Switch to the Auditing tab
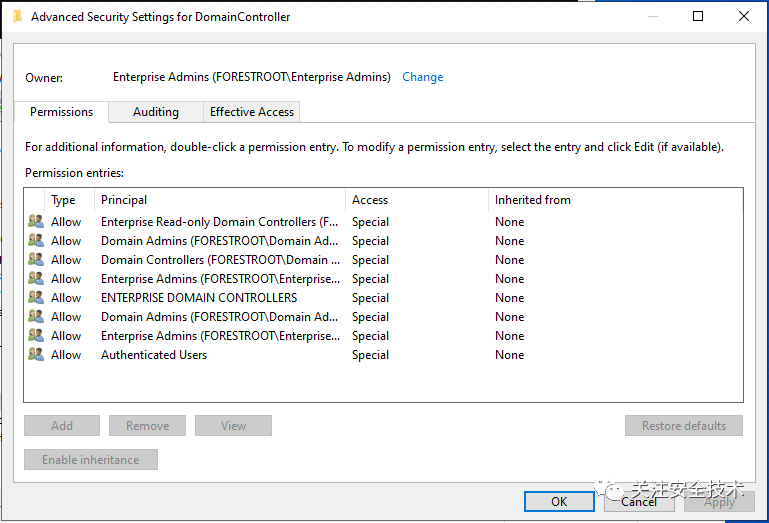769x523 pixels. point(156,112)
